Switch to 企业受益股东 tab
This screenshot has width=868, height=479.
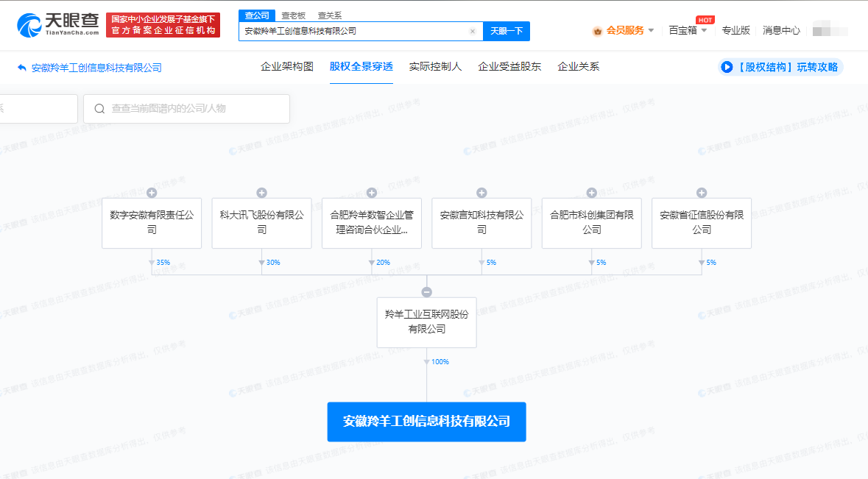509,67
